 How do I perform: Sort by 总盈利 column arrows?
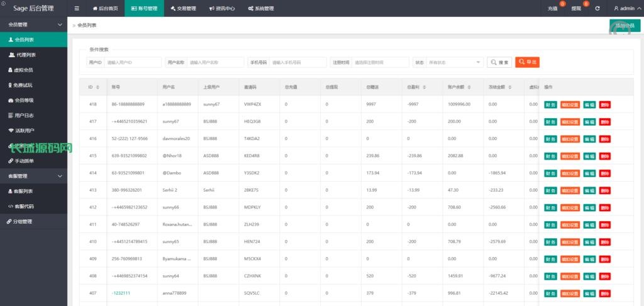click(x=425, y=87)
